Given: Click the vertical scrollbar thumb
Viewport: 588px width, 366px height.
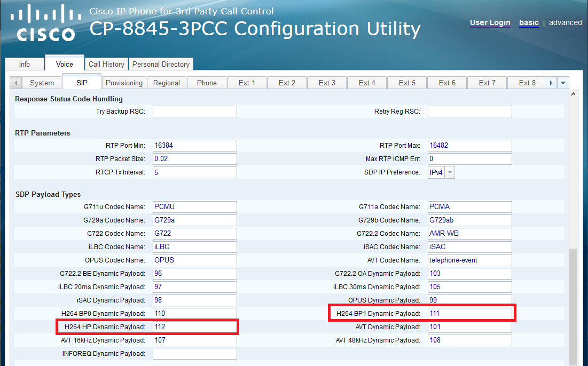Looking at the screenshot, I should tap(574, 304).
